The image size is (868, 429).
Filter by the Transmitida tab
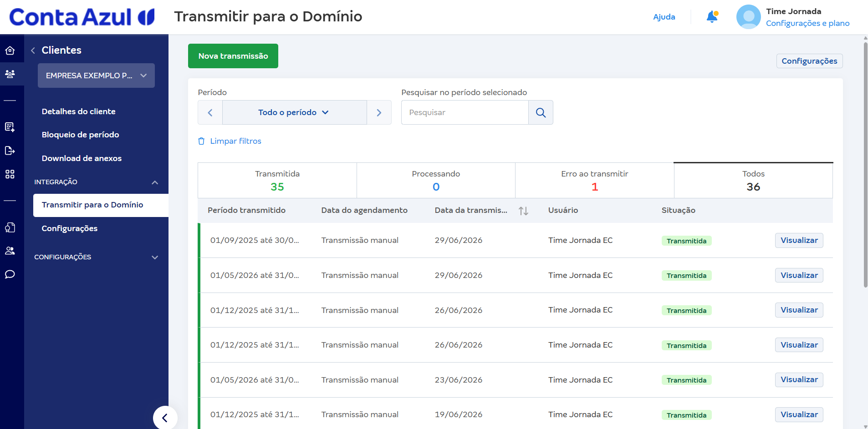pyautogui.click(x=277, y=181)
